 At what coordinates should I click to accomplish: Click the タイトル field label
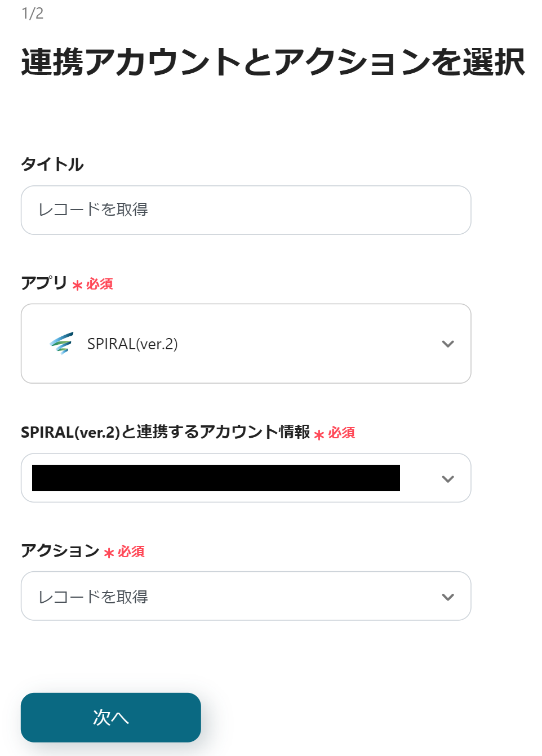click(52, 164)
